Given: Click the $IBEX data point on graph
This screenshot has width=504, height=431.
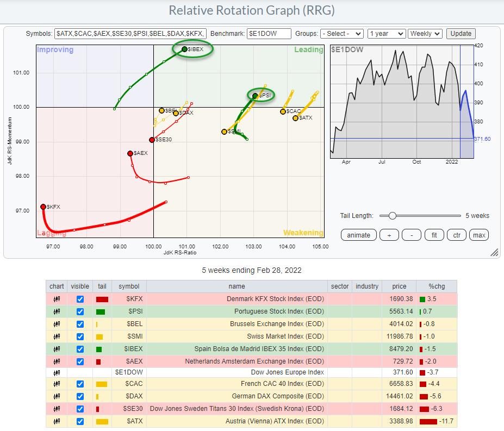Looking at the screenshot, I should (184, 49).
